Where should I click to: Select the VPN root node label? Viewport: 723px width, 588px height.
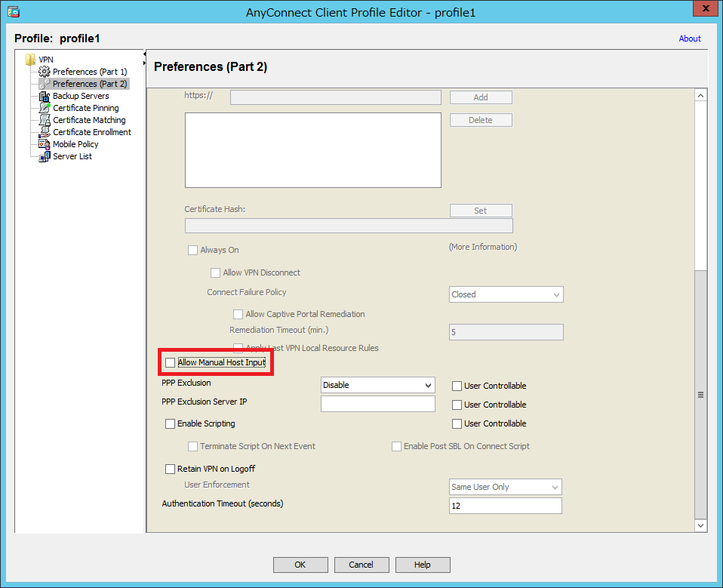(x=45, y=60)
